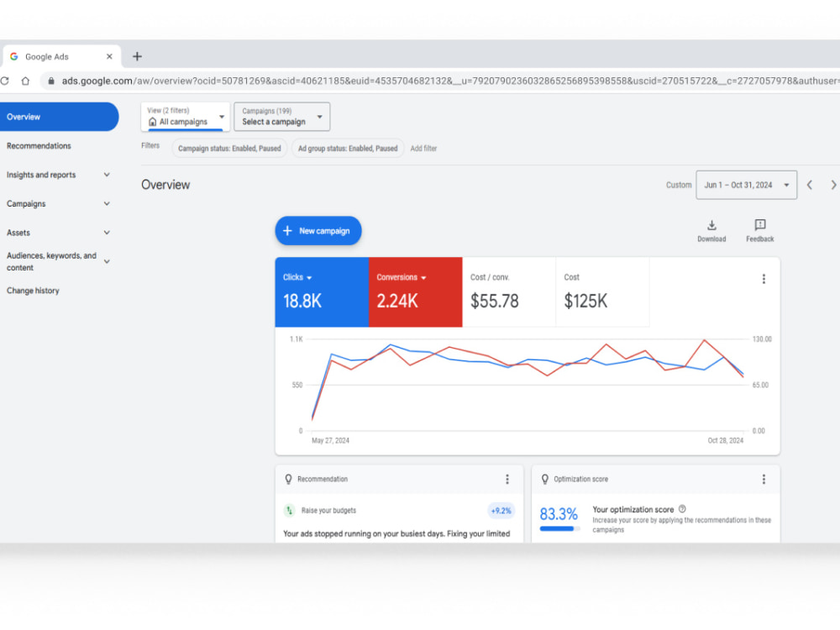The image size is (840, 630).
Task: Open Recommendations in the sidebar
Action: [39, 145]
